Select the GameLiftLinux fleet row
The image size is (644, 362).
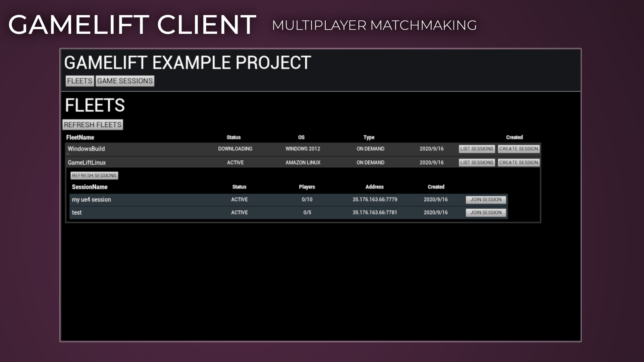click(201, 162)
